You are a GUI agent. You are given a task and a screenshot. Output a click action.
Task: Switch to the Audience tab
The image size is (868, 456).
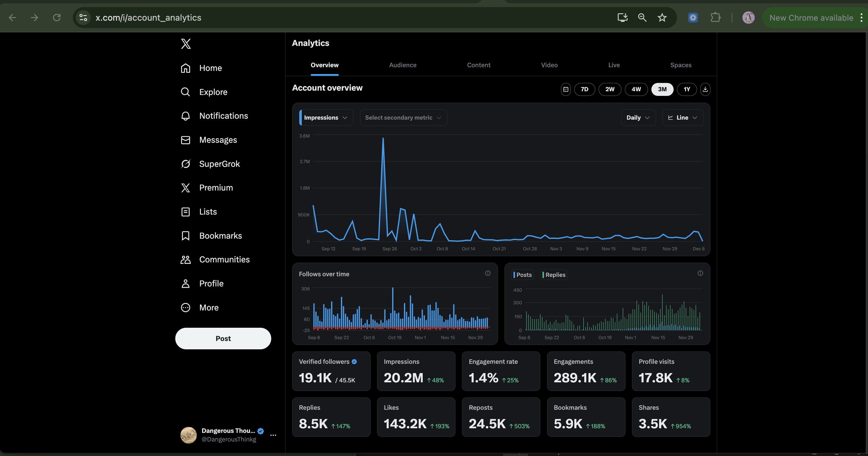coord(403,65)
